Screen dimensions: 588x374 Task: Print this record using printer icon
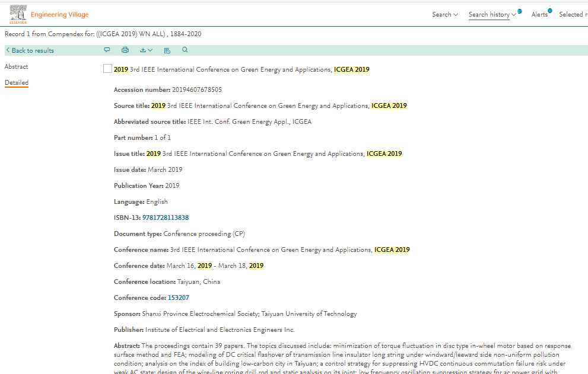click(125, 50)
